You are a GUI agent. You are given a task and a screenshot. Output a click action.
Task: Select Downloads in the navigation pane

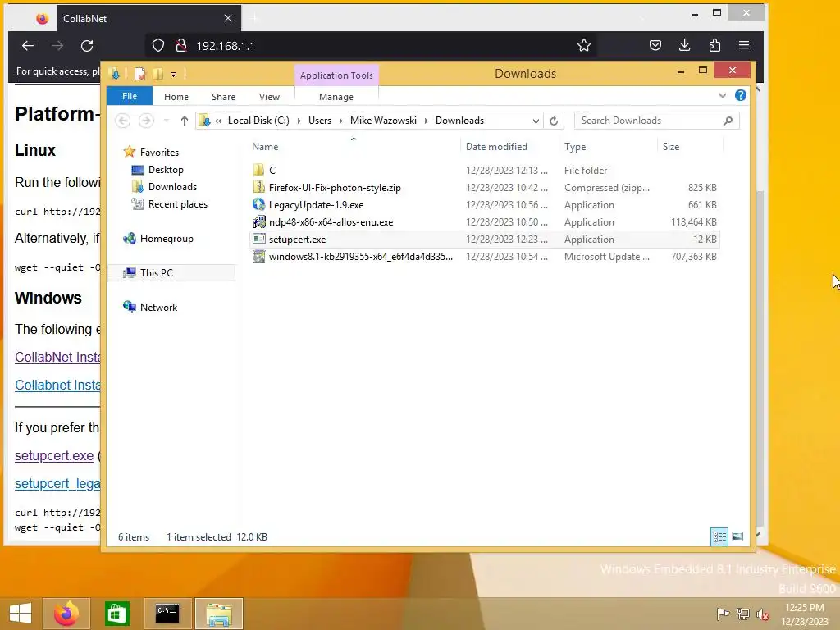pyautogui.click(x=172, y=187)
